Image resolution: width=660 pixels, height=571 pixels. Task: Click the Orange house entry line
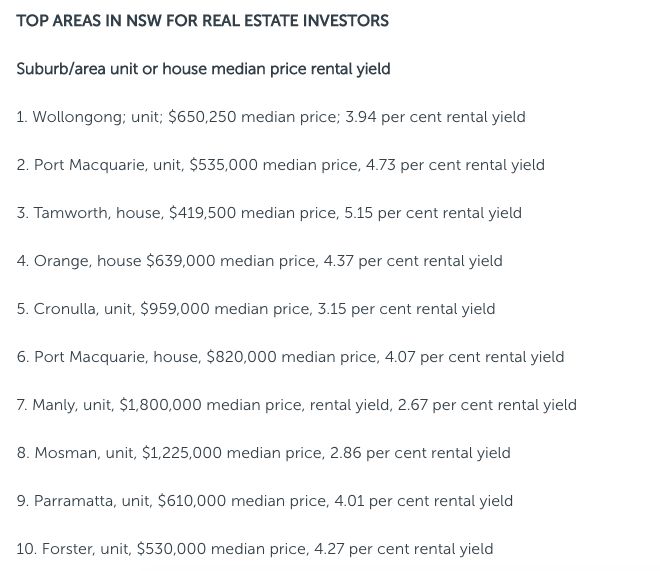pos(260,261)
